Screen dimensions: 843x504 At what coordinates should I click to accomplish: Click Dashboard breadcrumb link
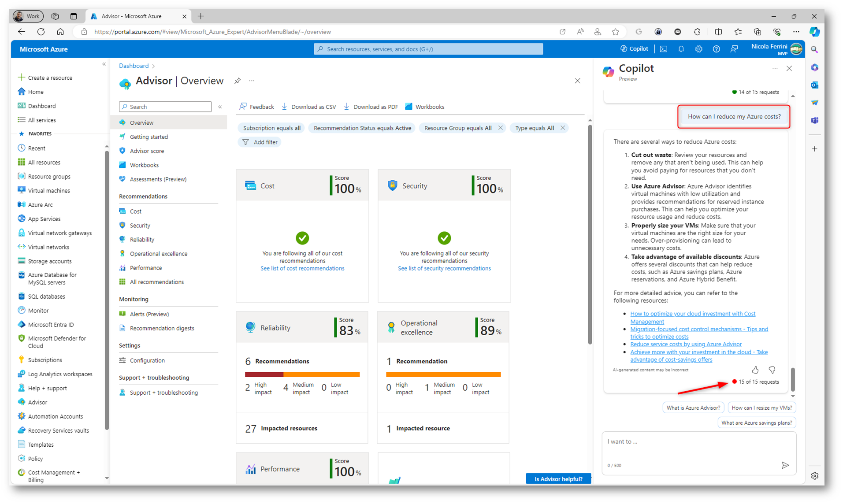pyautogui.click(x=134, y=66)
